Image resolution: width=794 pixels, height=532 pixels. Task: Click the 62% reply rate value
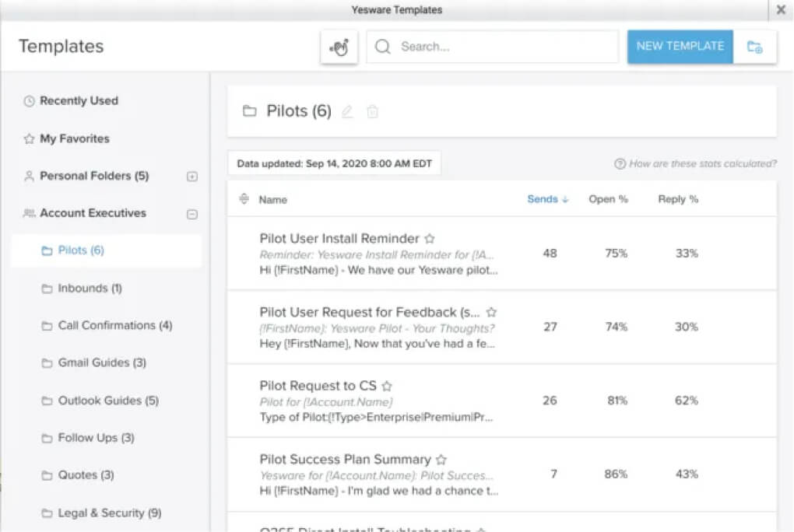tap(686, 401)
